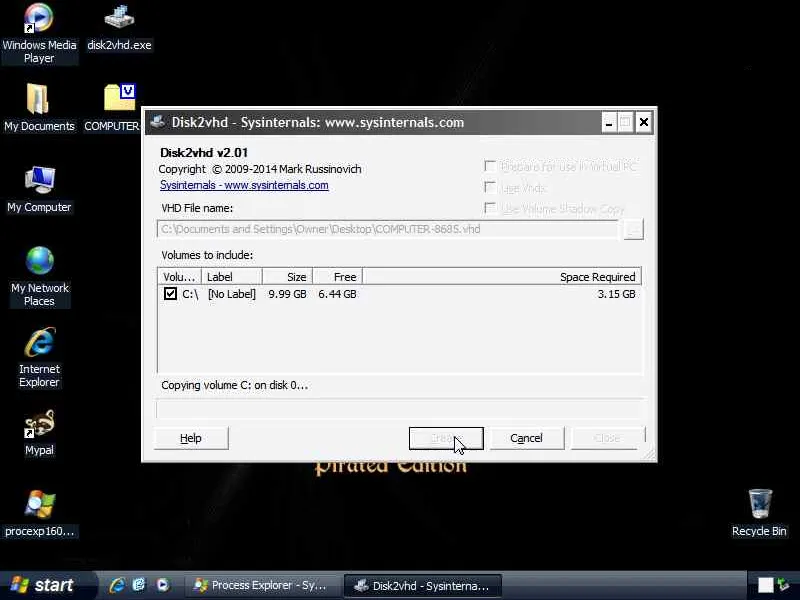Click the 3.15 GB space required value
Image resolution: width=800 pixels, height=600 pixels.
(616, 294)
